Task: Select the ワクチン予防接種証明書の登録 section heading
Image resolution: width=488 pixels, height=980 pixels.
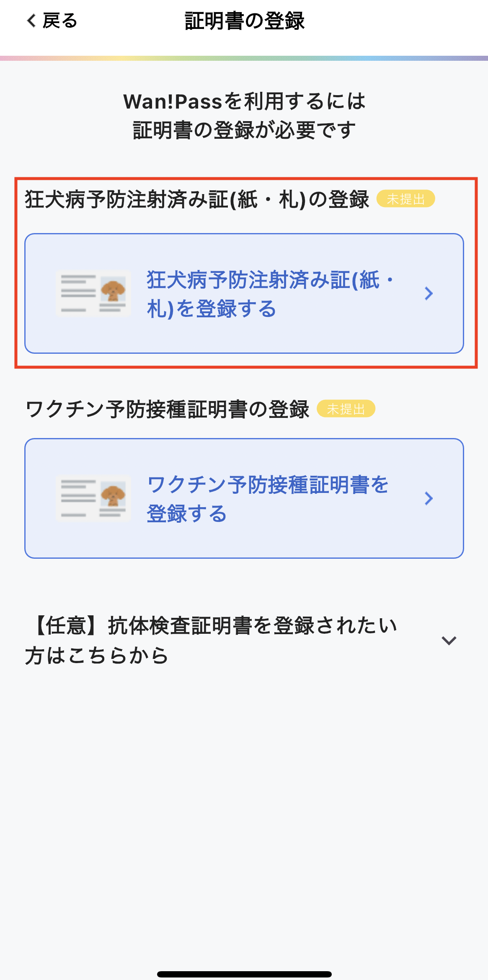Action: click(167, 409)
